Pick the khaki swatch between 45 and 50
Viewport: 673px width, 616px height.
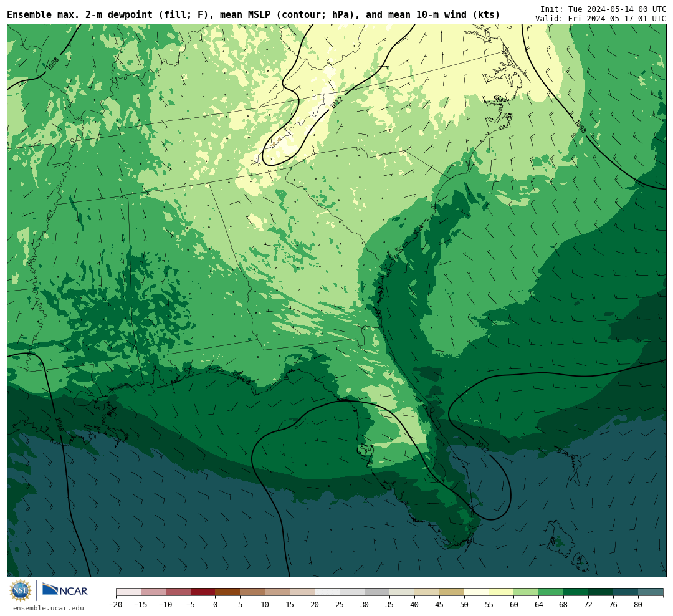coord(452,592)
